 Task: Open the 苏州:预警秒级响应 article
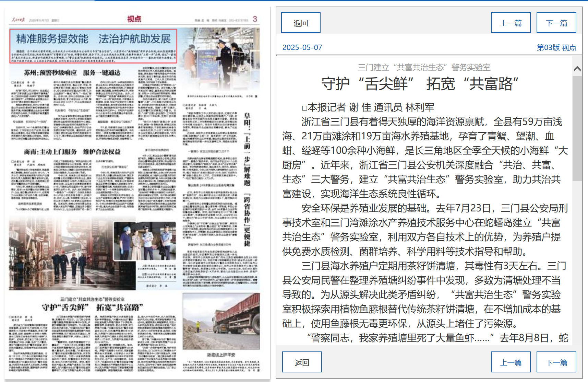click(x=72, y=73)
